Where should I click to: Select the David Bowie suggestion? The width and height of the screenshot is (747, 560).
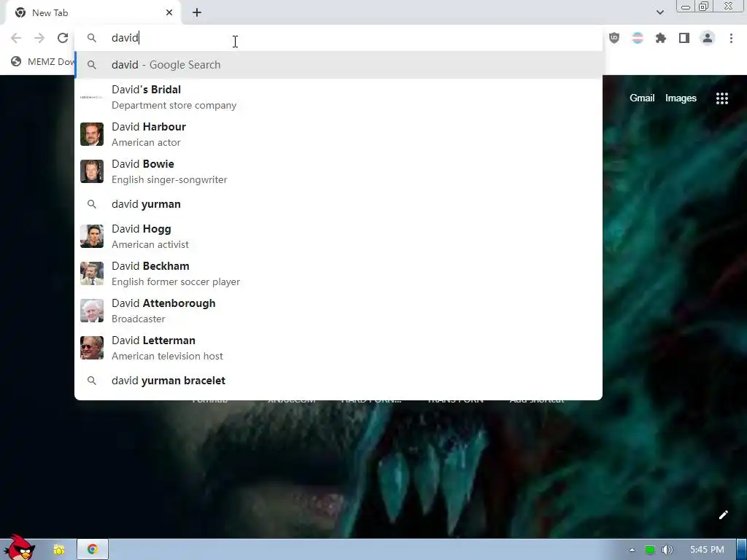pyautogui.click(x=338, y=171)
